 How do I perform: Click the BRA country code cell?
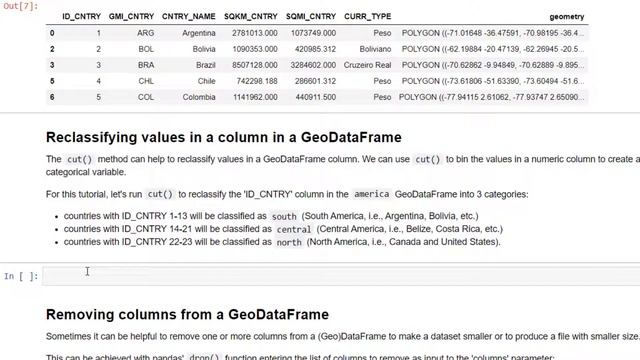(x=146, y=65)
